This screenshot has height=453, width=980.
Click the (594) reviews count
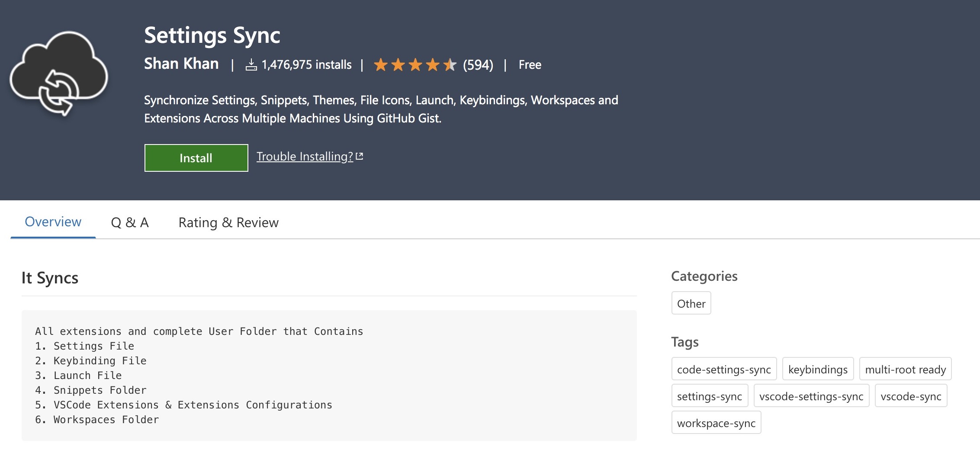478,65
